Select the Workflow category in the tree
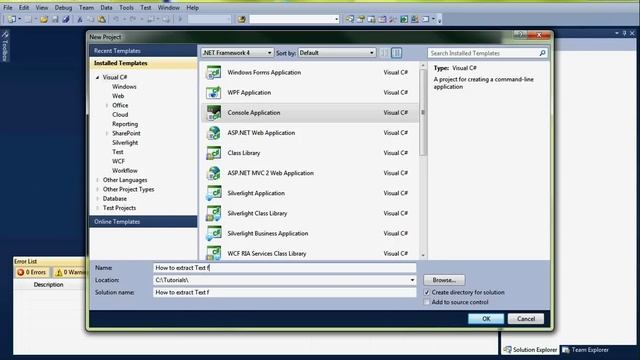640x360 pixels. [x=125, y=171]
